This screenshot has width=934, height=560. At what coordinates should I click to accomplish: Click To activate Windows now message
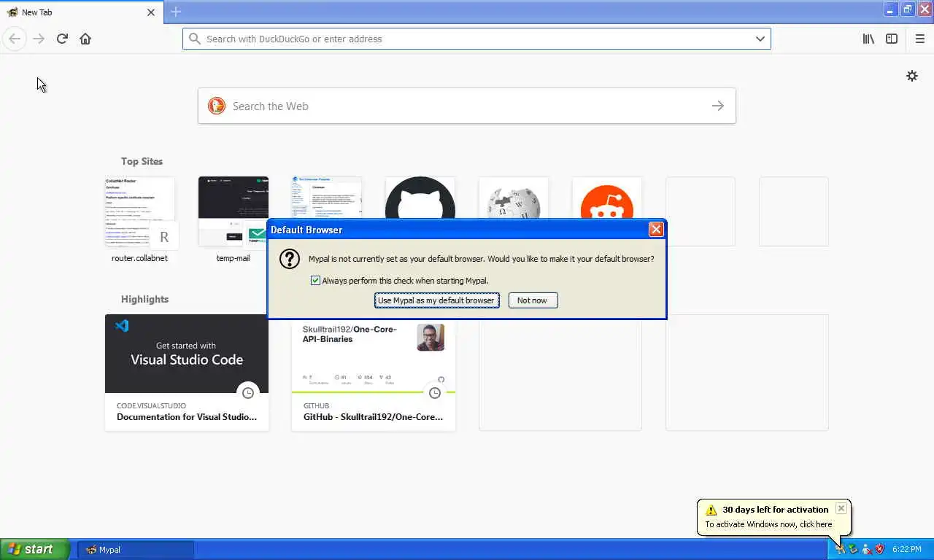click(x=768, y=524)
